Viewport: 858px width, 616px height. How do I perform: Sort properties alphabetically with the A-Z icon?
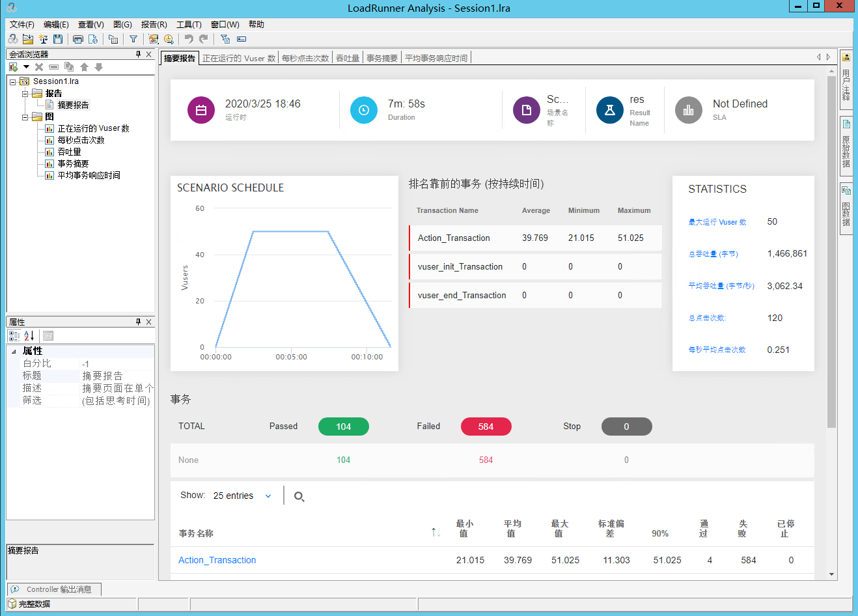29,336
